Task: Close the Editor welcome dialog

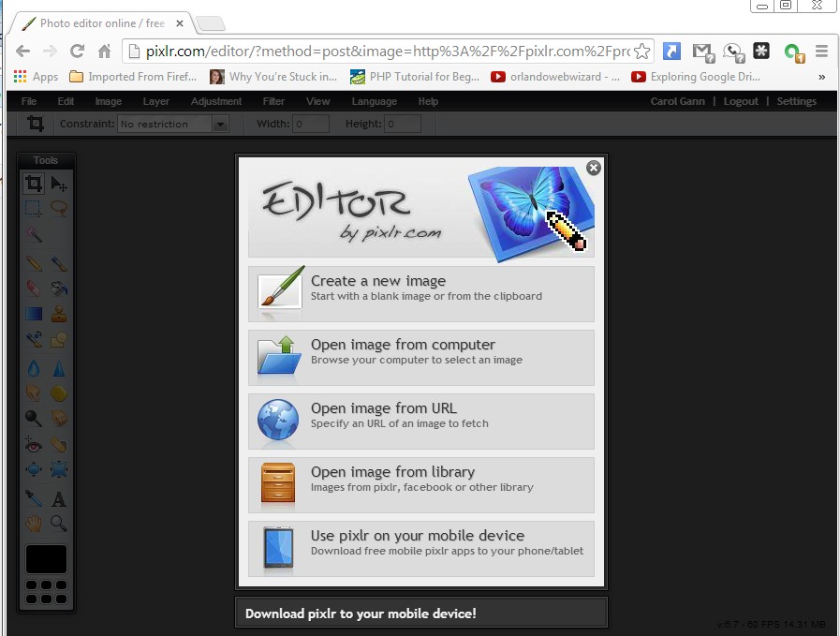Action: pyautogui.click(x=593, y=168)
